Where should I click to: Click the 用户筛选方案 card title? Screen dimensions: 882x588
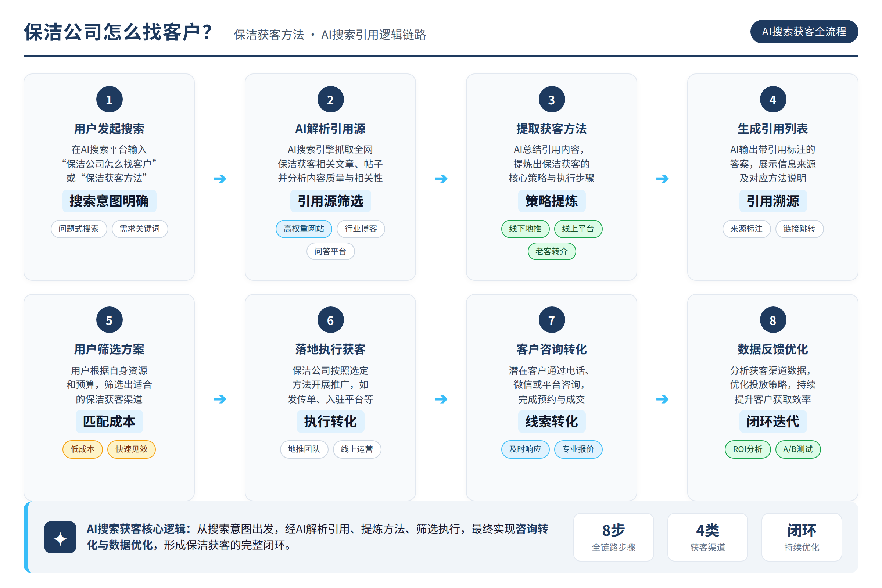109,349
